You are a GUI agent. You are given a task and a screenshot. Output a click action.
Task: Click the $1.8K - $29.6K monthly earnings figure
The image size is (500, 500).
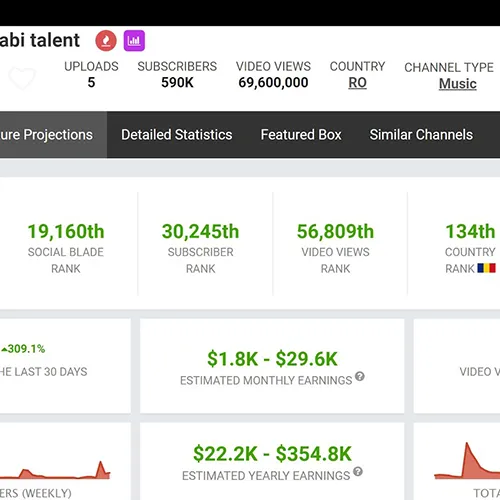272,359
